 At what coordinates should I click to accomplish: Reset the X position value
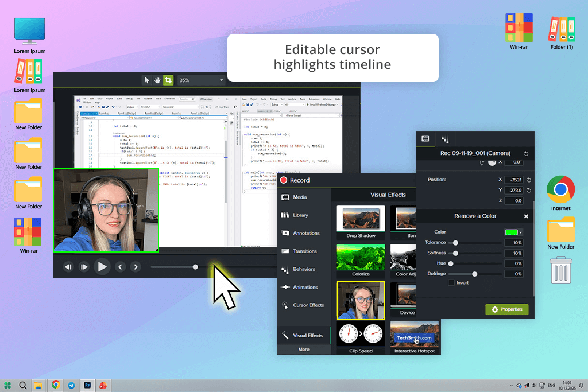pyautogui.click(x=529, y=180)
